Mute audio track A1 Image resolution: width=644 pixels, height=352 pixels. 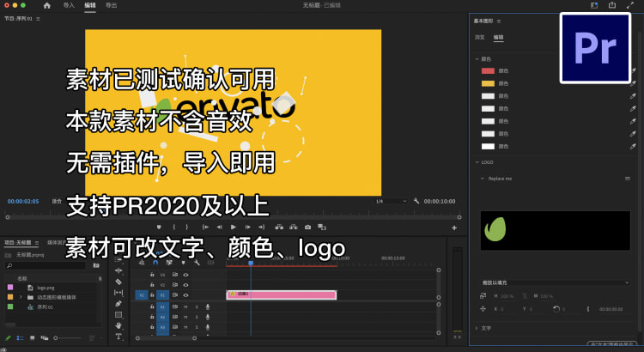(185, 306)
